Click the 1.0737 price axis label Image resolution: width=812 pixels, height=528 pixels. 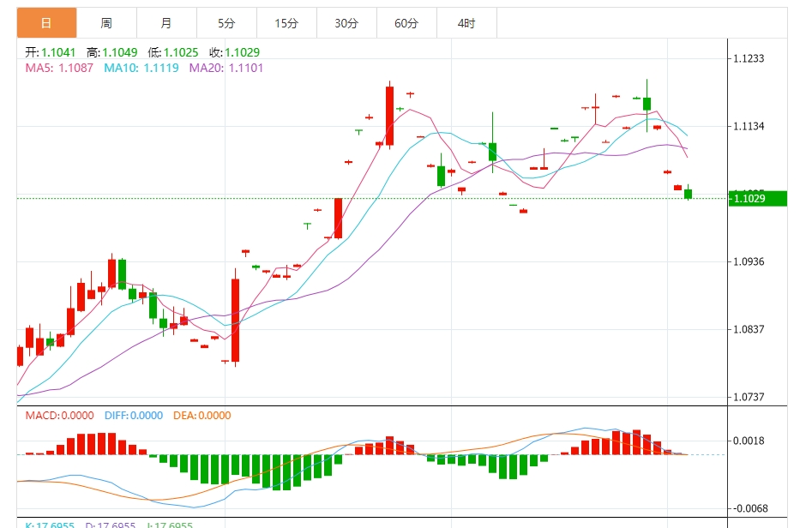749,397
